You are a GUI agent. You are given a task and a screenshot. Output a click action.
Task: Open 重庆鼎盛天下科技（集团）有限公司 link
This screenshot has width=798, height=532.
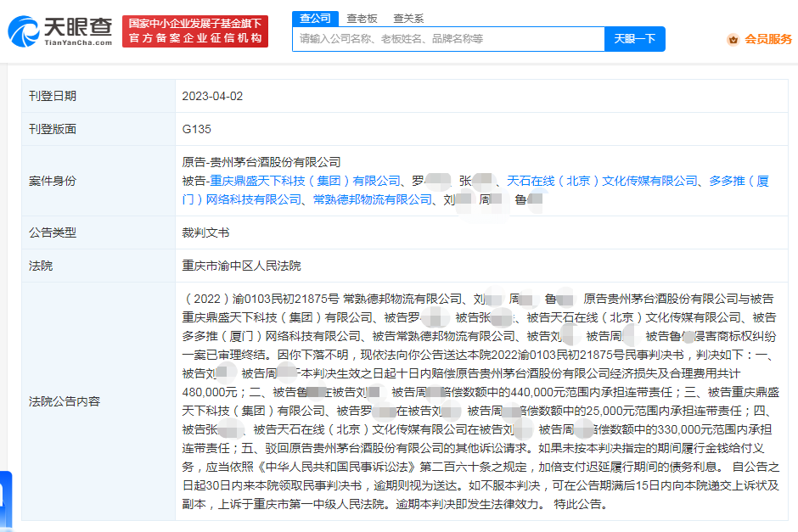click(306, 181)
